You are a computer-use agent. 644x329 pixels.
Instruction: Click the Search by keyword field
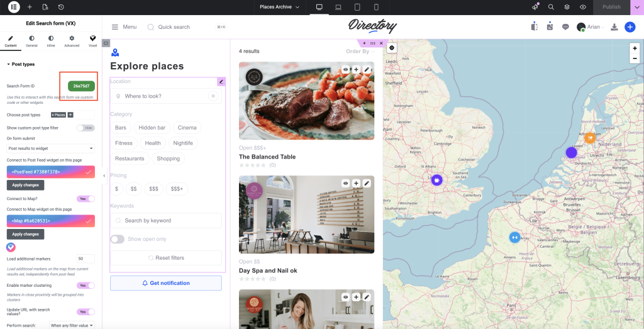click(166, 221)
